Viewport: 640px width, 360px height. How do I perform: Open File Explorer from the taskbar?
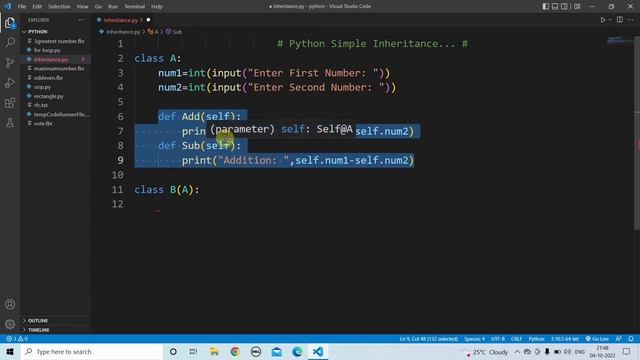click(x=214, y=351)
